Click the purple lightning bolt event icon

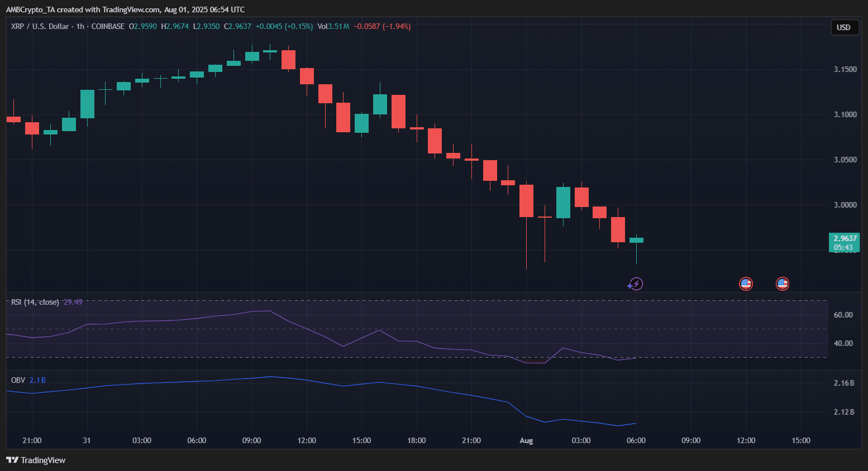click(636, 284)
